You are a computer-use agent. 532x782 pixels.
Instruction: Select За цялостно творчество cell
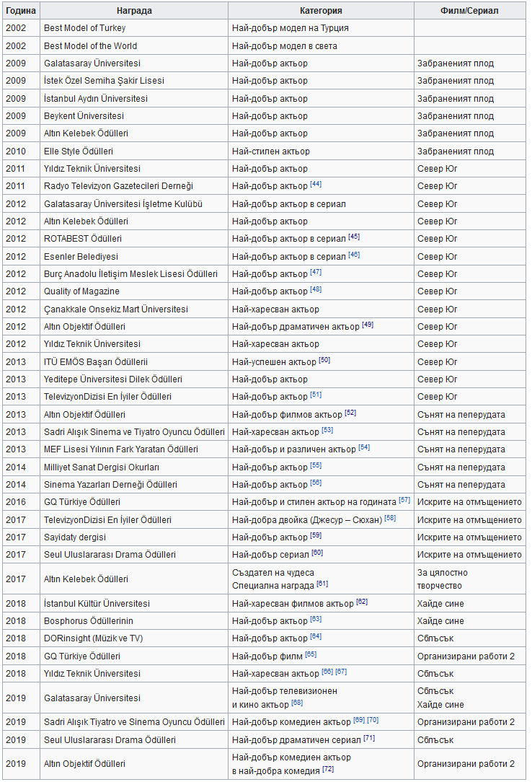[x=469, y=579]
